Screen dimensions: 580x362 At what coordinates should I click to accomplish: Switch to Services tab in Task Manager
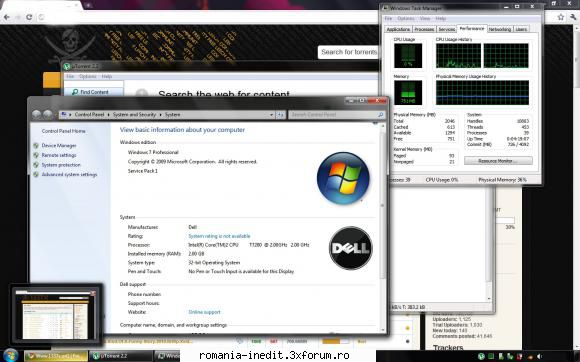(x=446, y=29)
